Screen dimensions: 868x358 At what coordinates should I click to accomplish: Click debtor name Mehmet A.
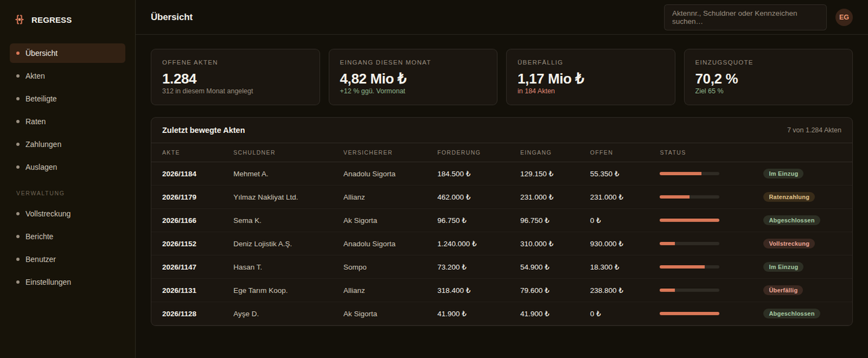pos(251,174)
